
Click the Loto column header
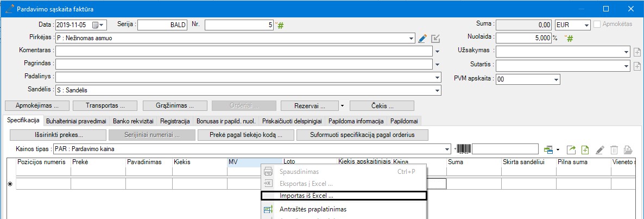pos(310,162)
